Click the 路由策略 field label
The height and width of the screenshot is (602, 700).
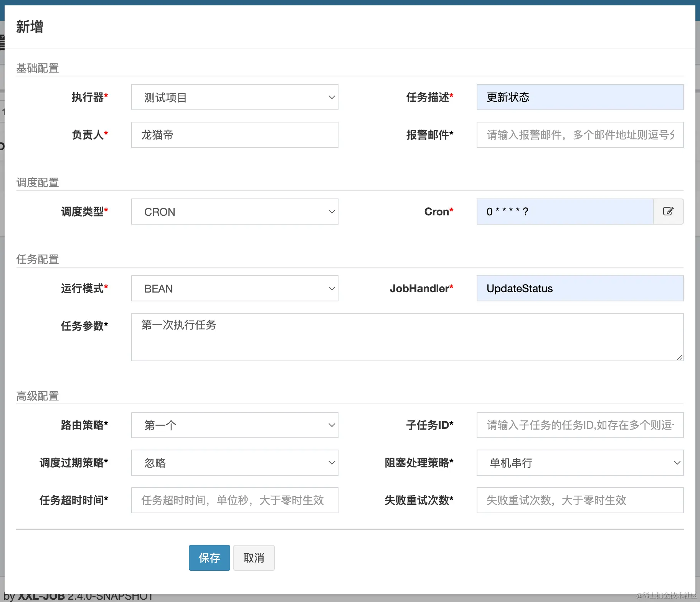tap(84, 425)
